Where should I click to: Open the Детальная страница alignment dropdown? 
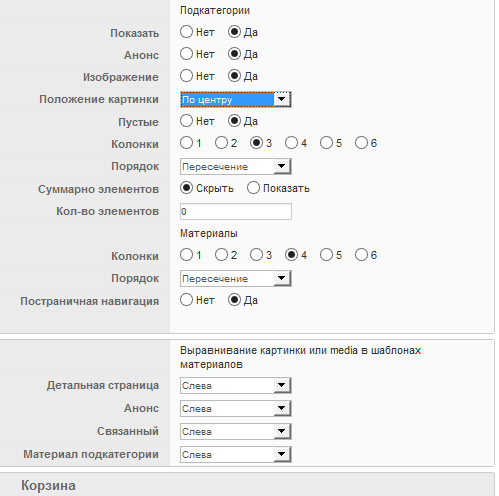coord(236,386)
